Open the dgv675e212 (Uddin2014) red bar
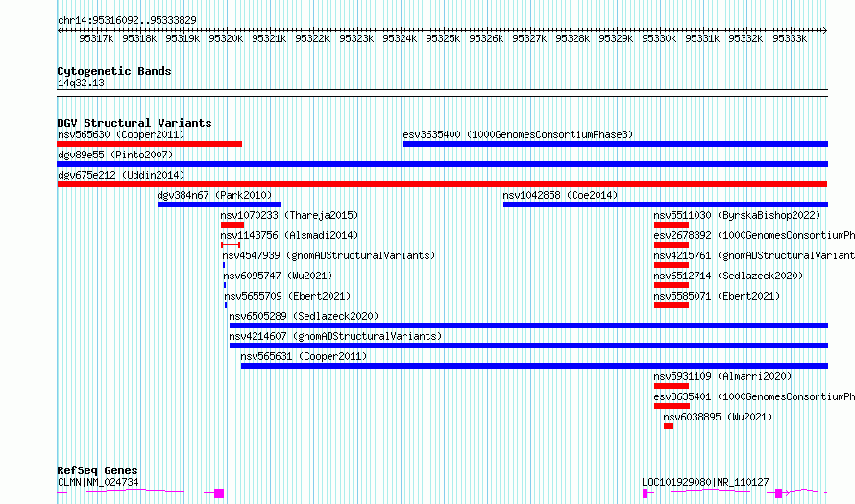This screenshot has height=504, width=855. [442, 184]
